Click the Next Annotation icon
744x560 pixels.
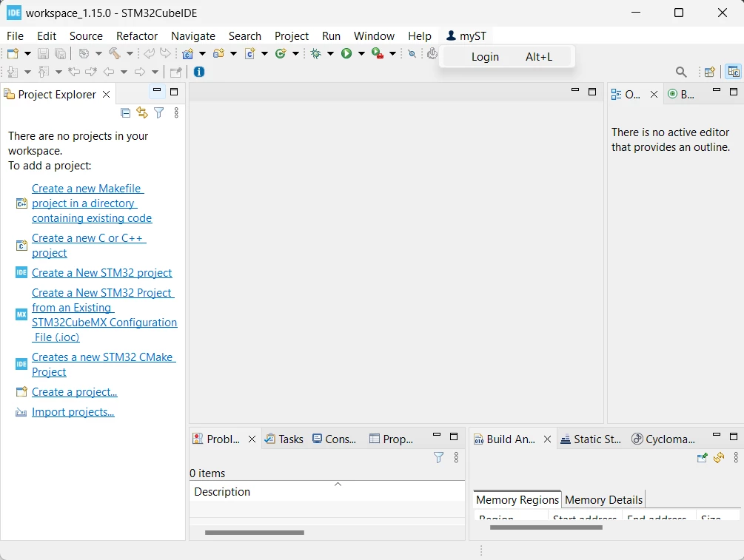(13, 72)
